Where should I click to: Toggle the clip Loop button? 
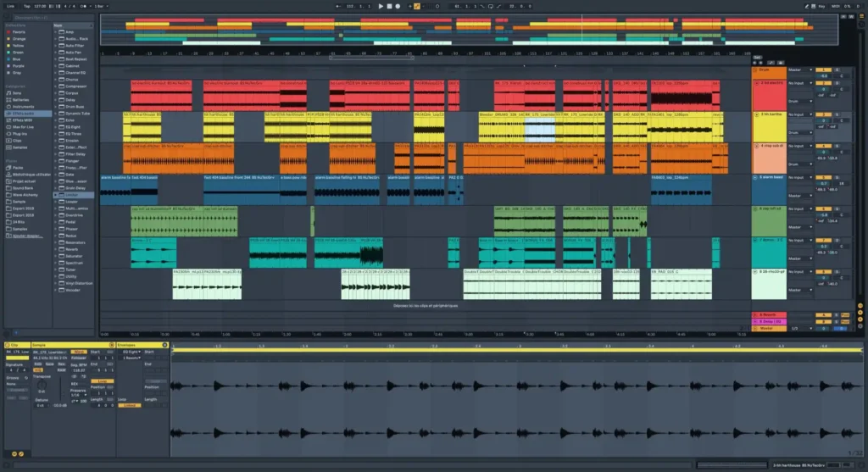click(x=102, y=381)
